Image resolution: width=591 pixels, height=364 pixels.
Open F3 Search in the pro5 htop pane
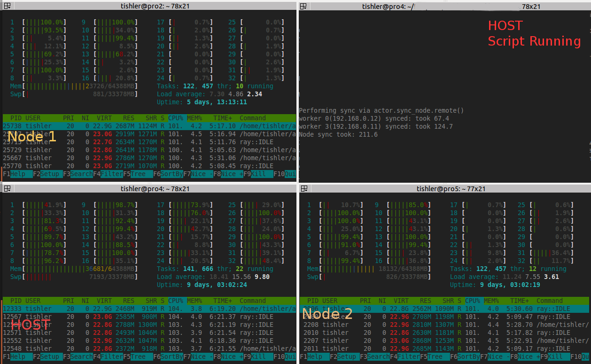375,356
